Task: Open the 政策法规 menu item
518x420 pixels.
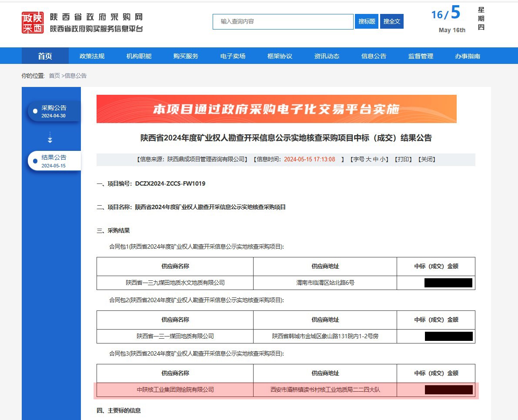Action: tap(92, 56)
